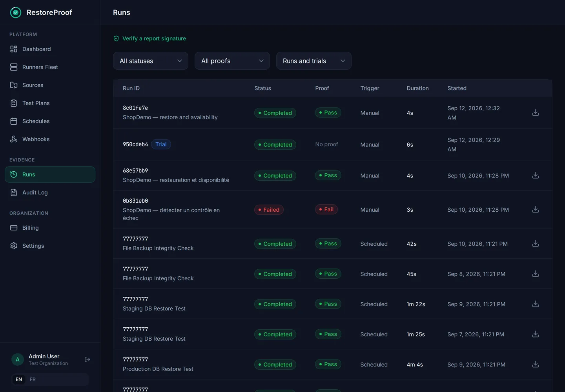Download report for run 68e57bb9
Image resolution: width=565 pixels, height=392 pixels.
coord(536,176)
